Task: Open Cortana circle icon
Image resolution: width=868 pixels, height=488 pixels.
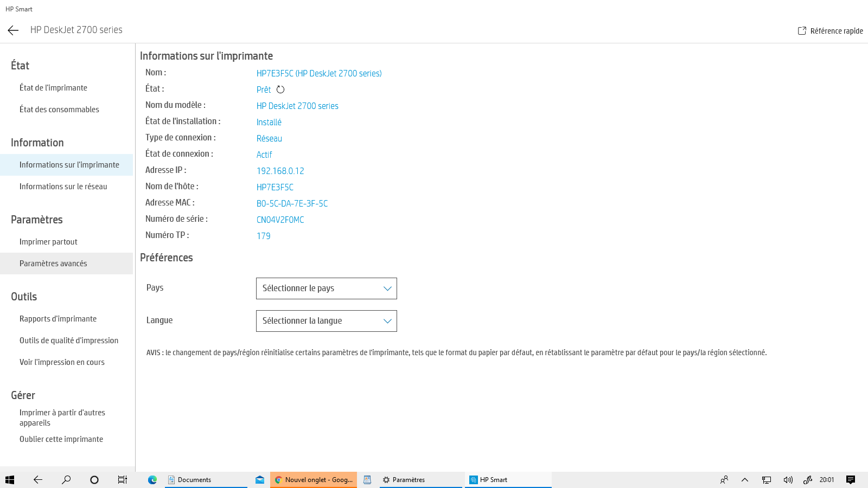Action: pos(94,480)
